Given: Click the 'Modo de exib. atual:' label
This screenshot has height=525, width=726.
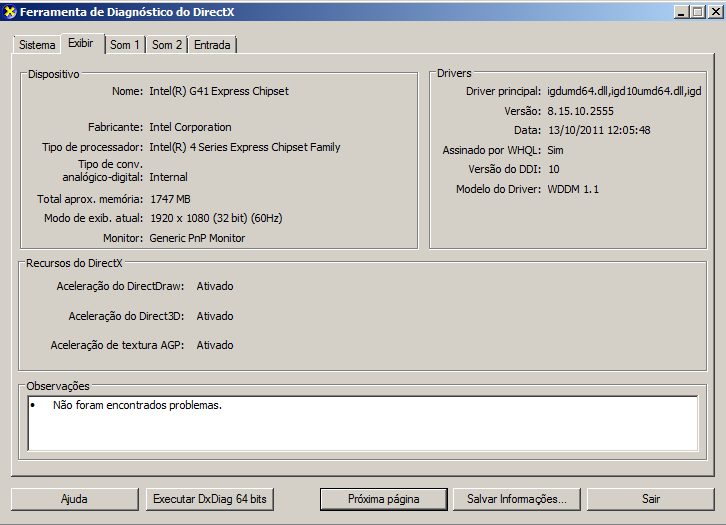Looking at the screenshot, I should click(94, 218).
